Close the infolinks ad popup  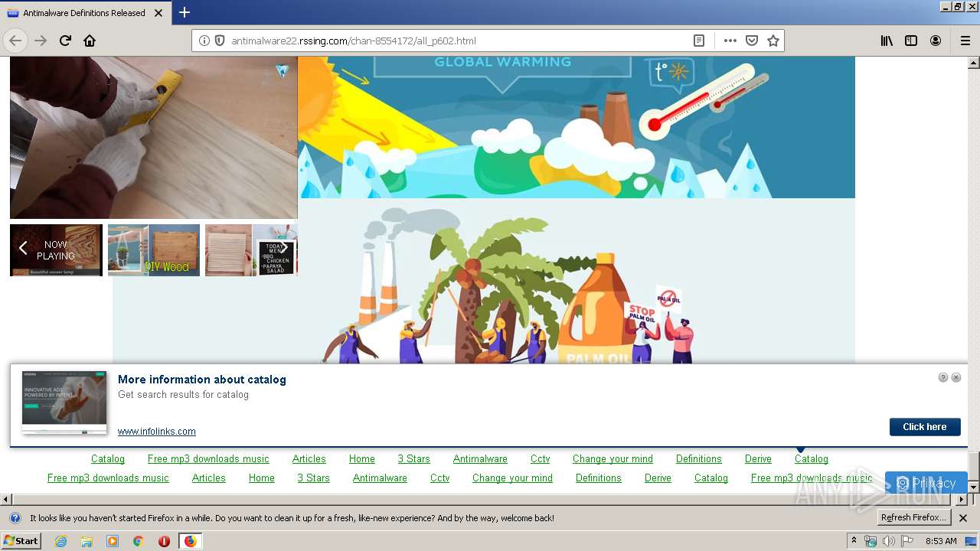(956, 377)
